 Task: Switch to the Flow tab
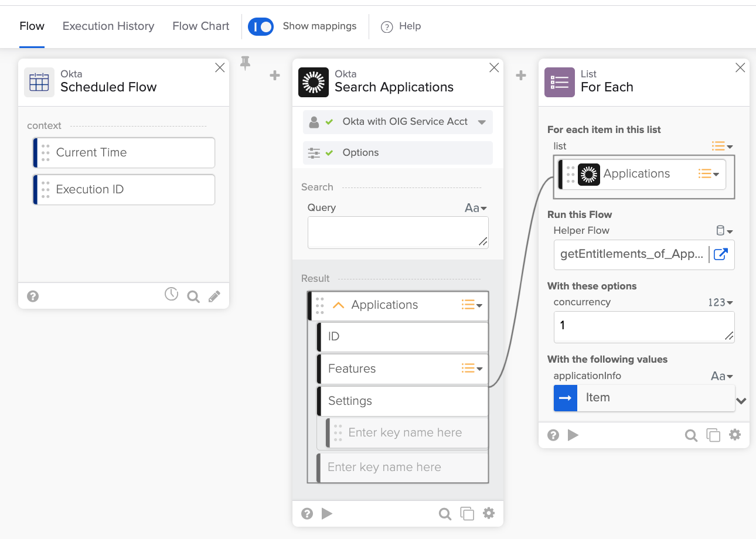(x=32, y=26)
